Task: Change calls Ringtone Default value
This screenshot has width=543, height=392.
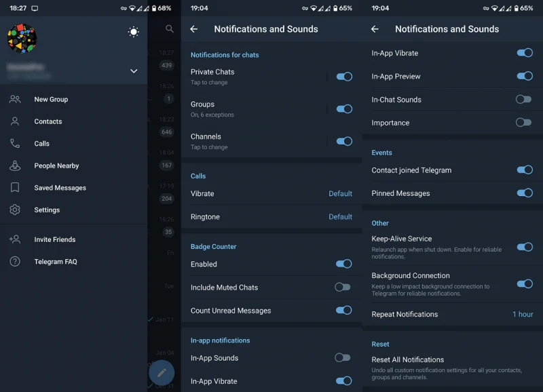Action: 341,217
